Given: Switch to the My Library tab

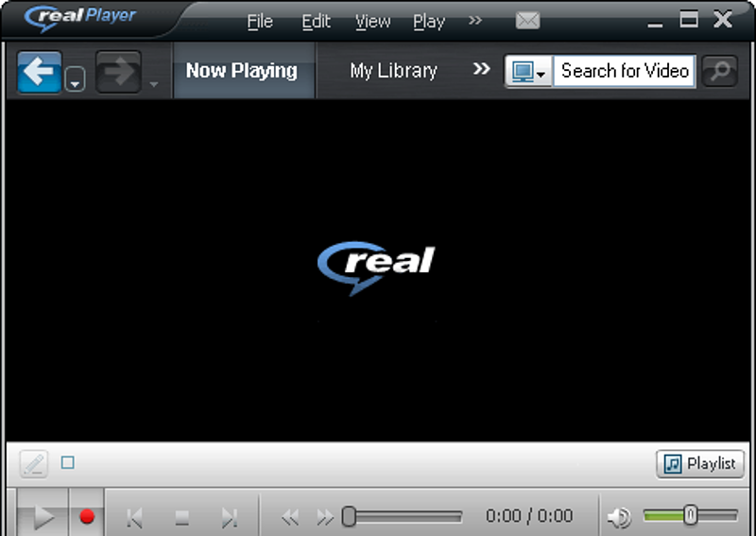Looking at the screenshot, I should point(393,71).
